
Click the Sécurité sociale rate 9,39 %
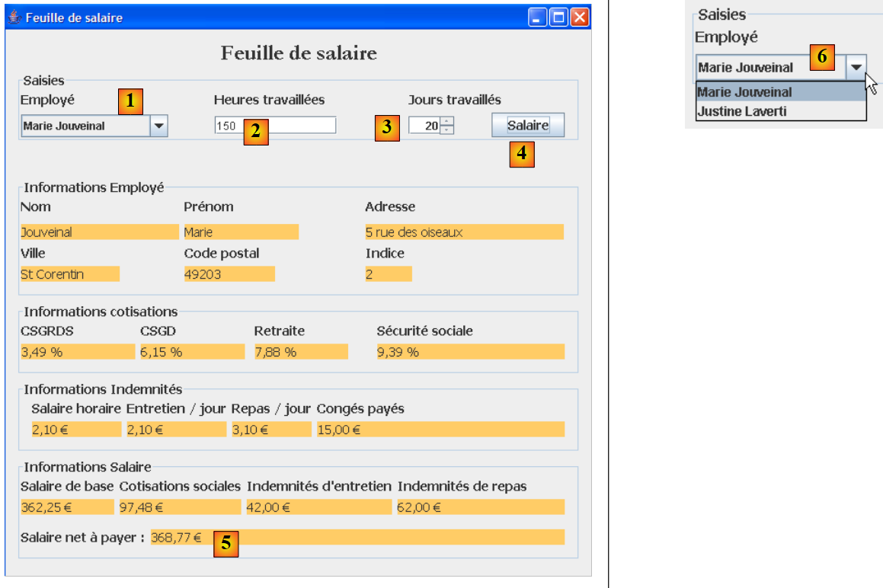470,352
